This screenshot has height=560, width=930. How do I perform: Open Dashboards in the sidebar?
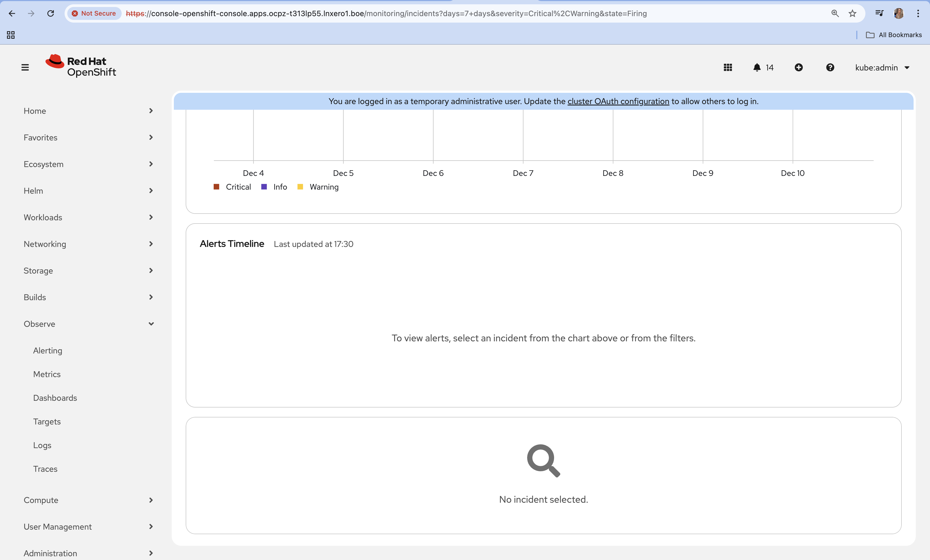tap(55, 398)
